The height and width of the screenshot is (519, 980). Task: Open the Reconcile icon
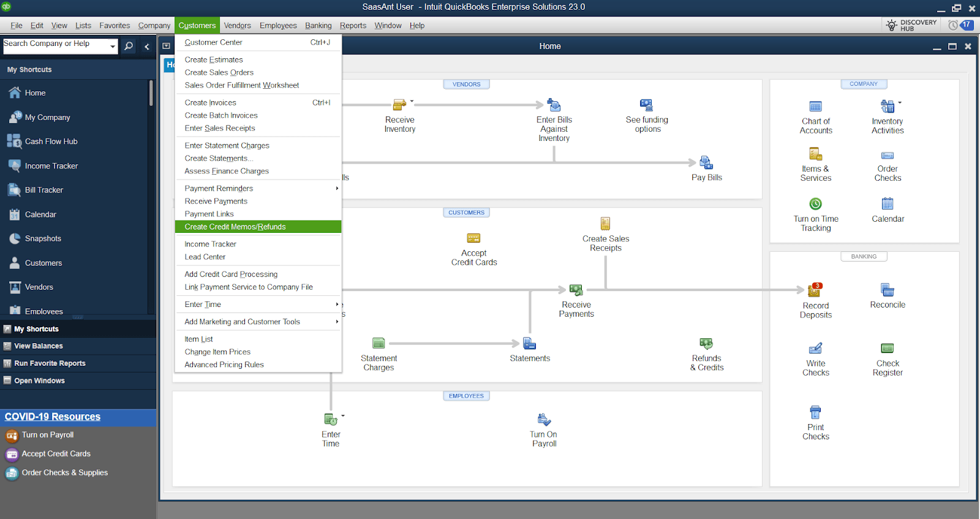[888, 290]
